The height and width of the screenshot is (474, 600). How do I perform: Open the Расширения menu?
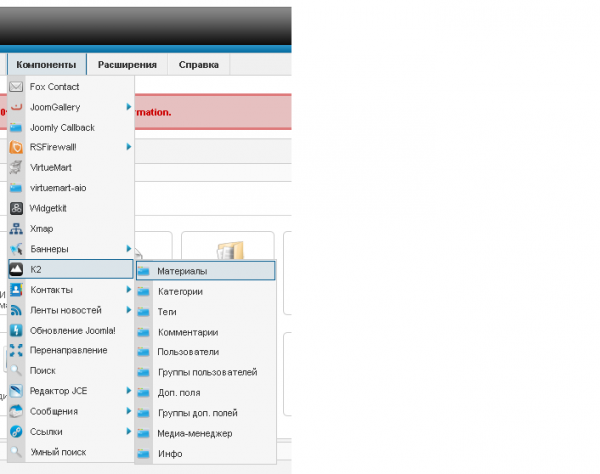tap(127, 65)
